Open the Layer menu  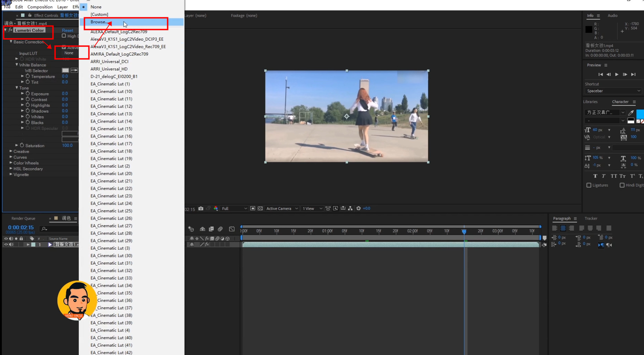[x=63, y=7]
